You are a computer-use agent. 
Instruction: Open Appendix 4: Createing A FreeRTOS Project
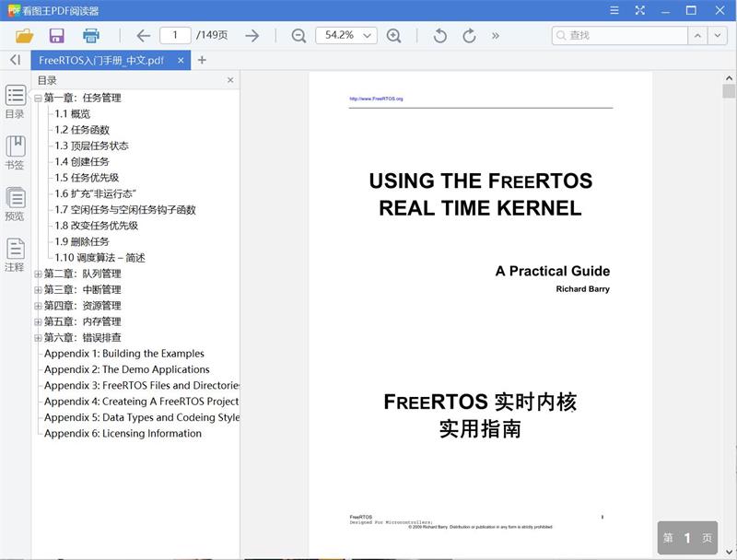[142, 402]
